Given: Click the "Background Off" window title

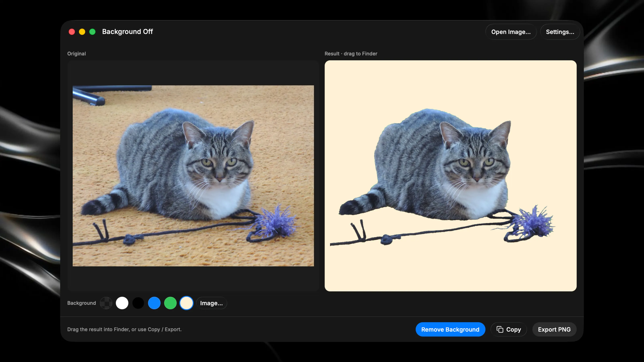Looking at the screenshot, I should click(128, 32).
